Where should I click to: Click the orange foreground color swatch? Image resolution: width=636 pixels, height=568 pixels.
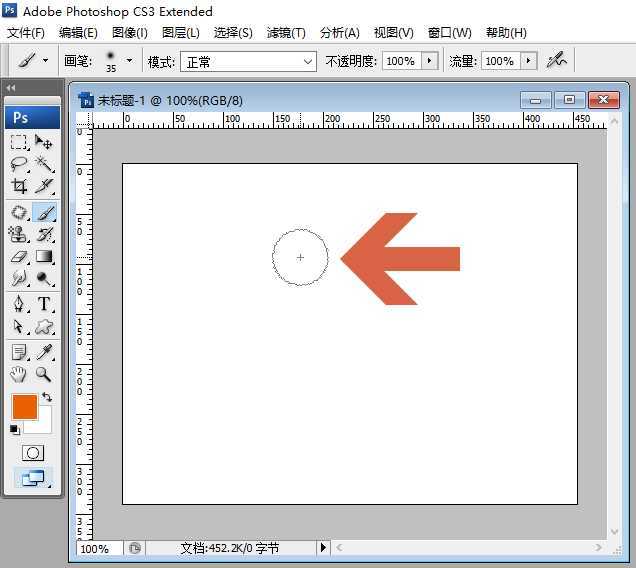point(24,407)
